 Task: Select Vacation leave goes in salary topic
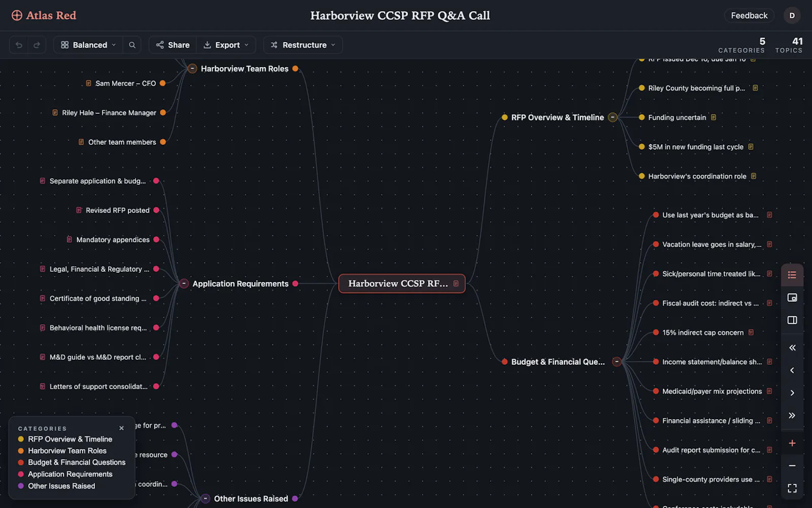pyautogui.click(x=712, y=244)
